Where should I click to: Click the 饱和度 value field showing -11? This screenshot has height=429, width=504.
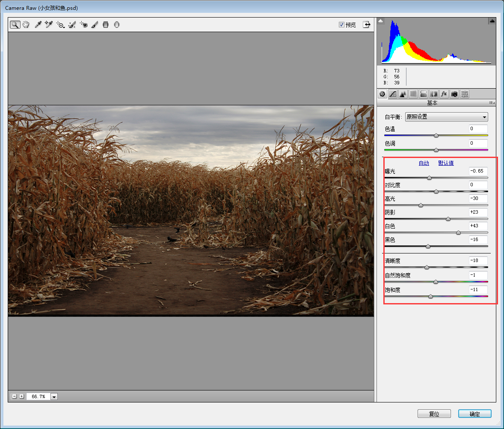pos(478,289)
